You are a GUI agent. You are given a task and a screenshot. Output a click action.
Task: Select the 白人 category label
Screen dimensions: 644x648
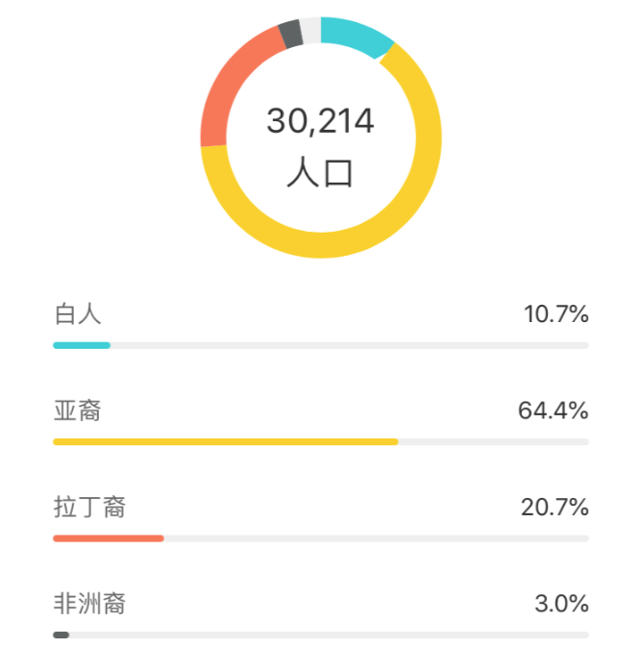click(x=77, y=313)
